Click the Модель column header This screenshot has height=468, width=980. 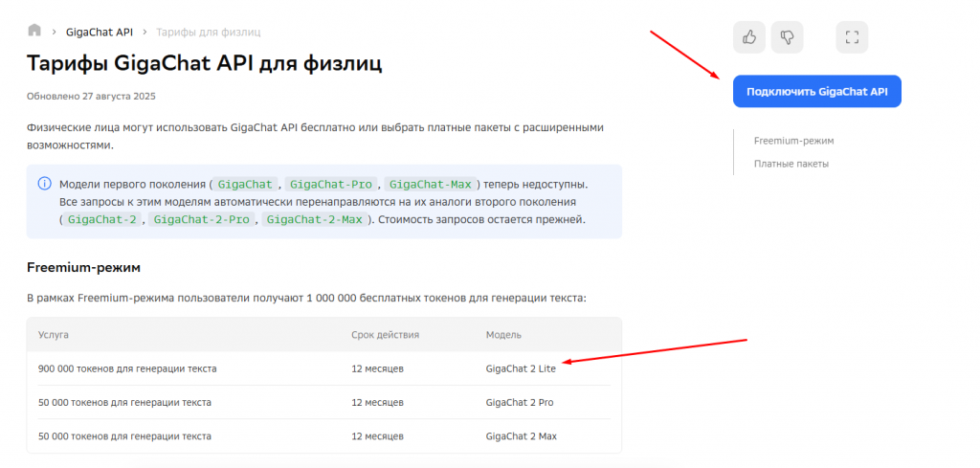[503, 335]
